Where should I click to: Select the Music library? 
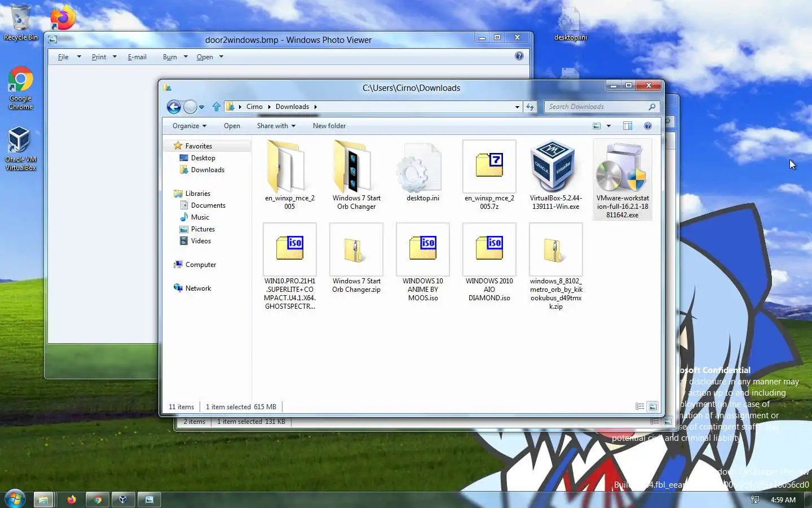click(x=200, y=217)
